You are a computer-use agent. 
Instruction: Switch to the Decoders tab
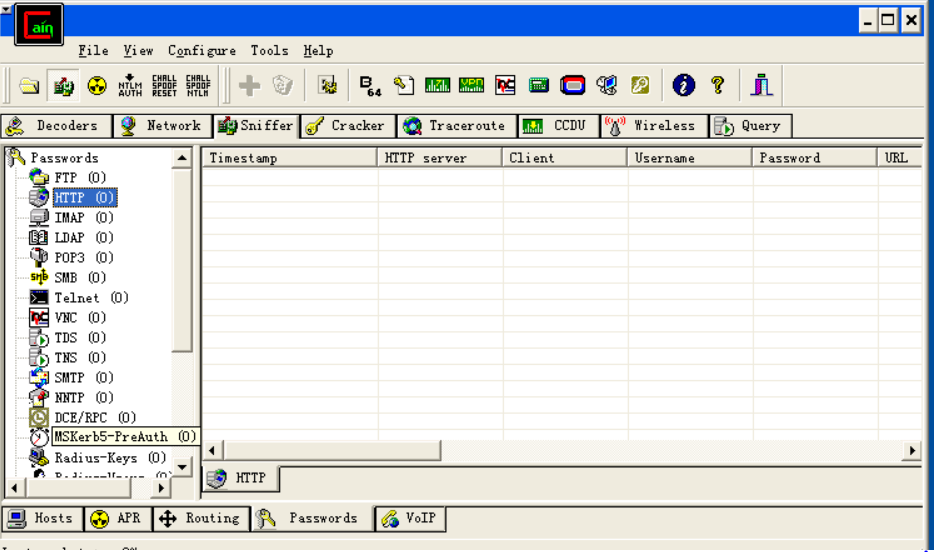pyautogui.click(x=57, y=126)
